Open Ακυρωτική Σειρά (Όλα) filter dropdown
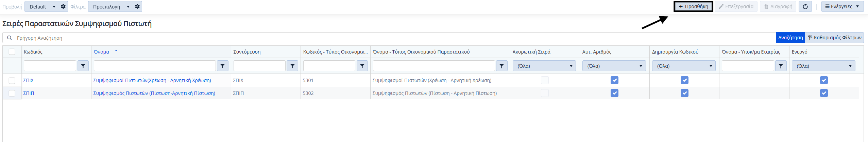This screenshot has width=868, height=142. [544, 66]
